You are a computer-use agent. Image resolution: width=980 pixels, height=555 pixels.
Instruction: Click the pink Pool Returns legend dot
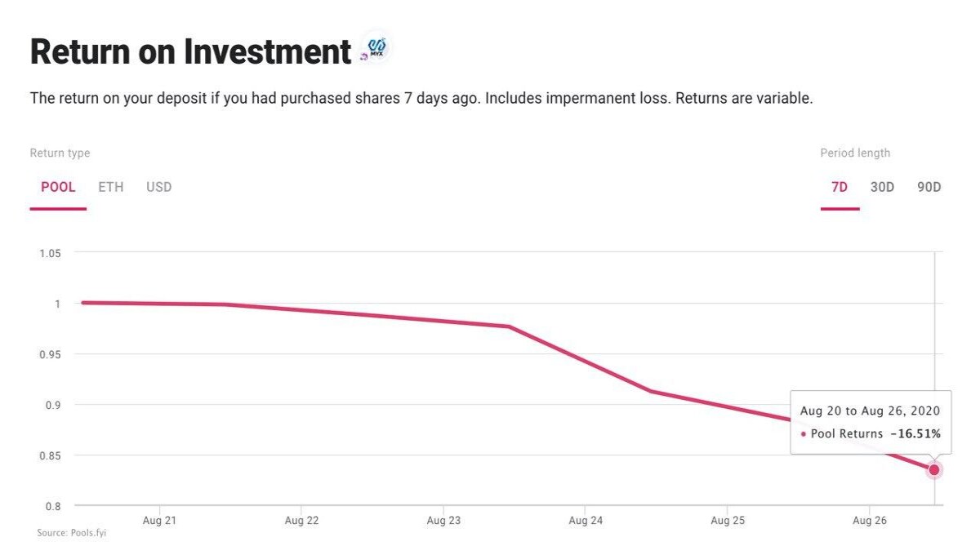804,434
